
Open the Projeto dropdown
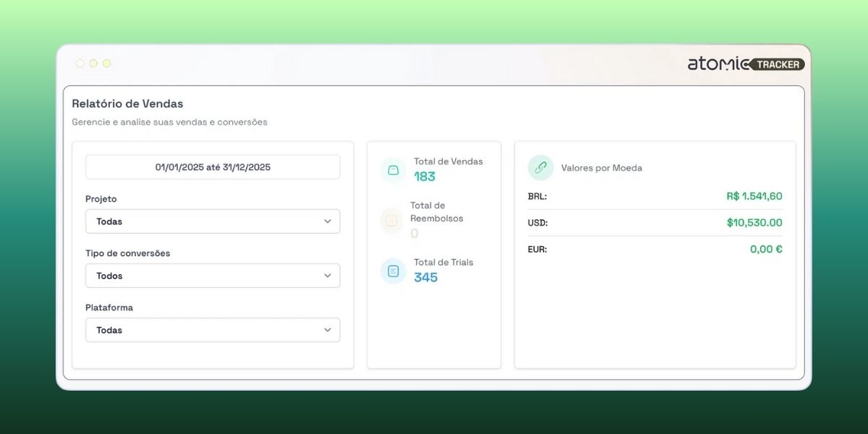(213, 221)
